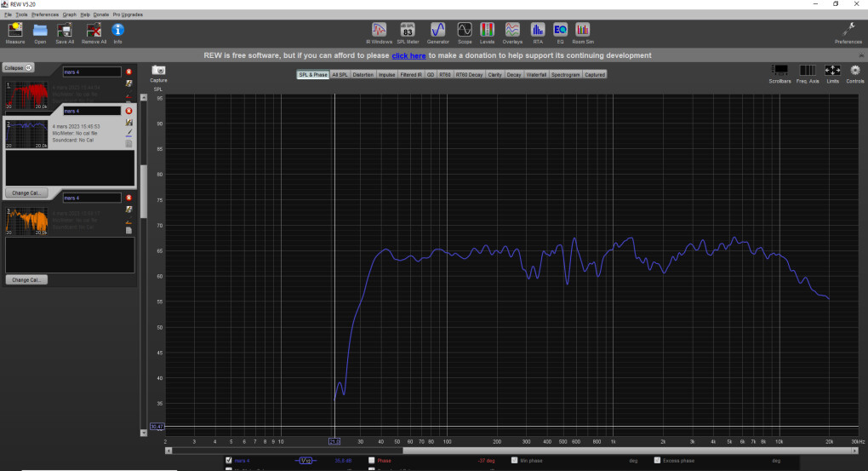Viewport: 868px width, 471px height.
Task: Open the Preferences menu in the menu bar
Action: tap(45, 15)
